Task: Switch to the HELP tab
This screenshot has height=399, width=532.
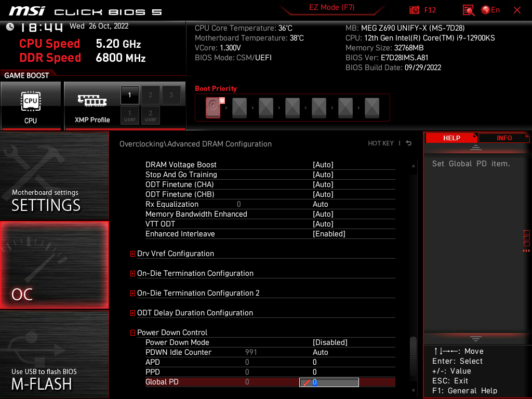Action: [451, 138]
